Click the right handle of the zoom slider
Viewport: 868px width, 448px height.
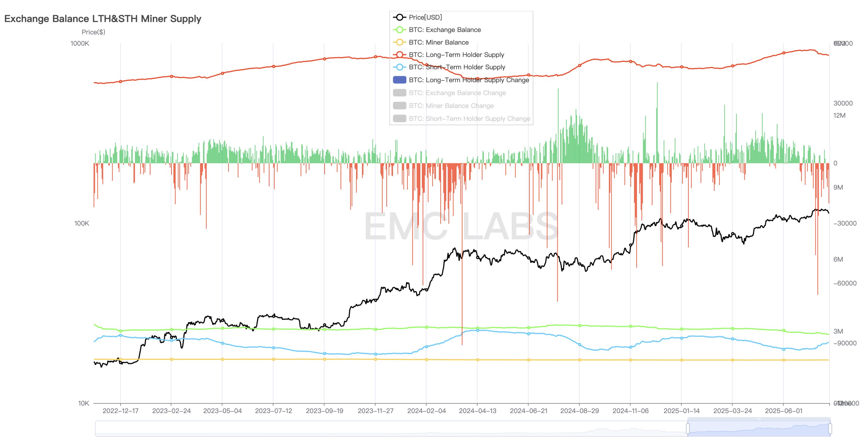830,428
